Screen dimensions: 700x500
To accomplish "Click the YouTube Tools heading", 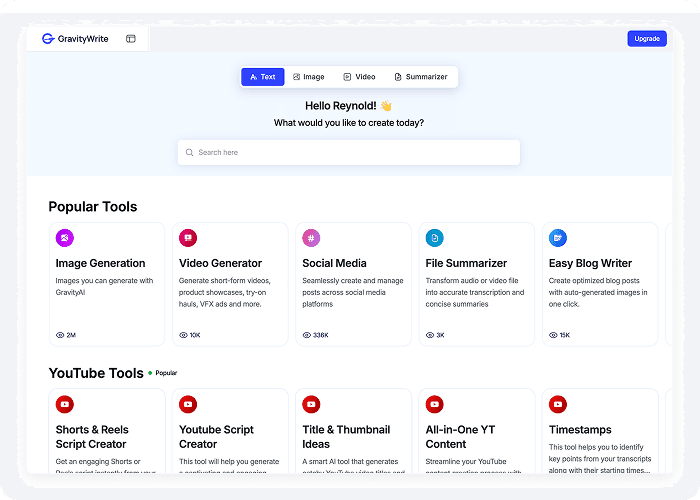I will (96, 373).
